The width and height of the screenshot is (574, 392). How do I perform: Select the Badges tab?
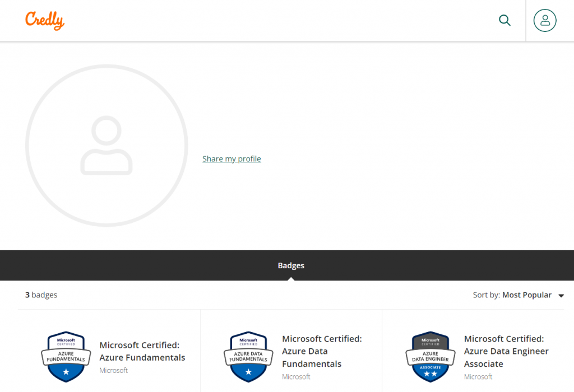click(x=291, y=265)
